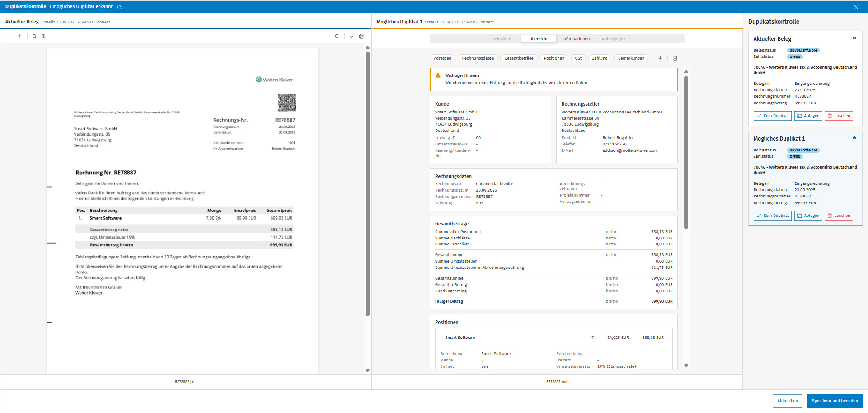Click the QR code on the invoice
The width and height of the screenshot is (868, 413).
[x=287, y=103]
